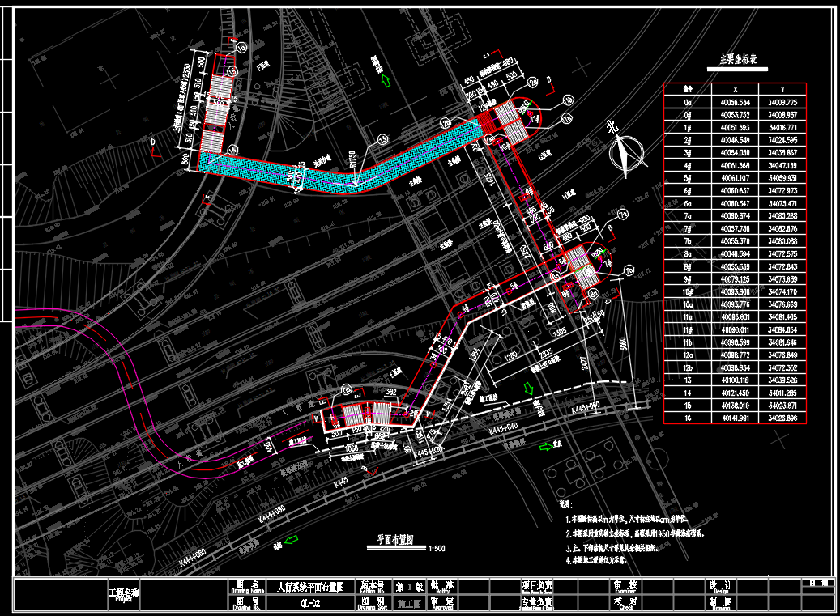Select the X value 40121.450 in row 14

coord(735,393)
